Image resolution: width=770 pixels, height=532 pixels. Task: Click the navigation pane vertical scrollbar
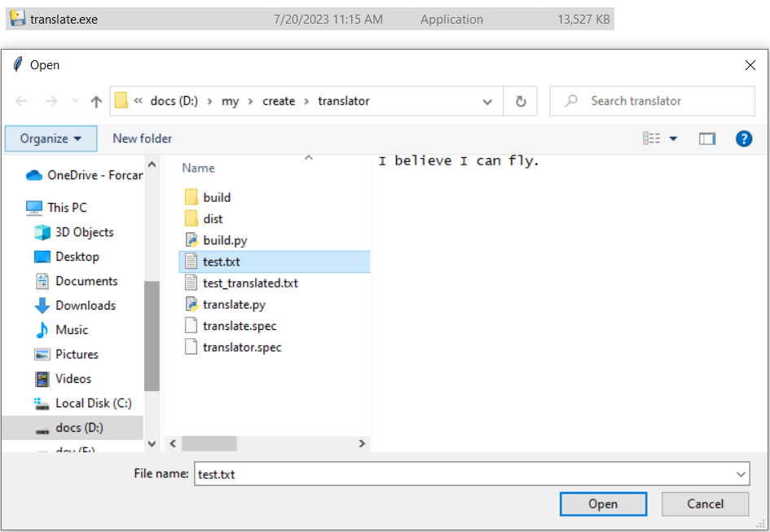[x=152, y=336]
